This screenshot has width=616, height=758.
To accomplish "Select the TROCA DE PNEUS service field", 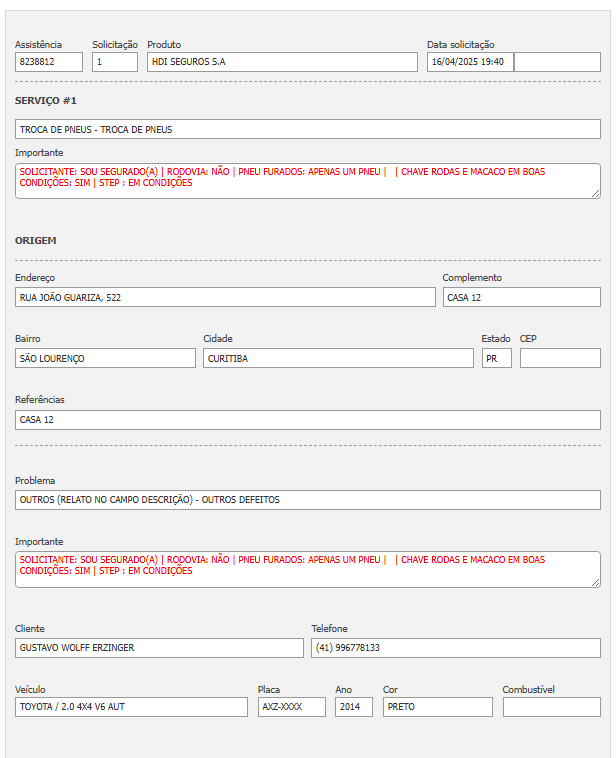I will (308, 129).
